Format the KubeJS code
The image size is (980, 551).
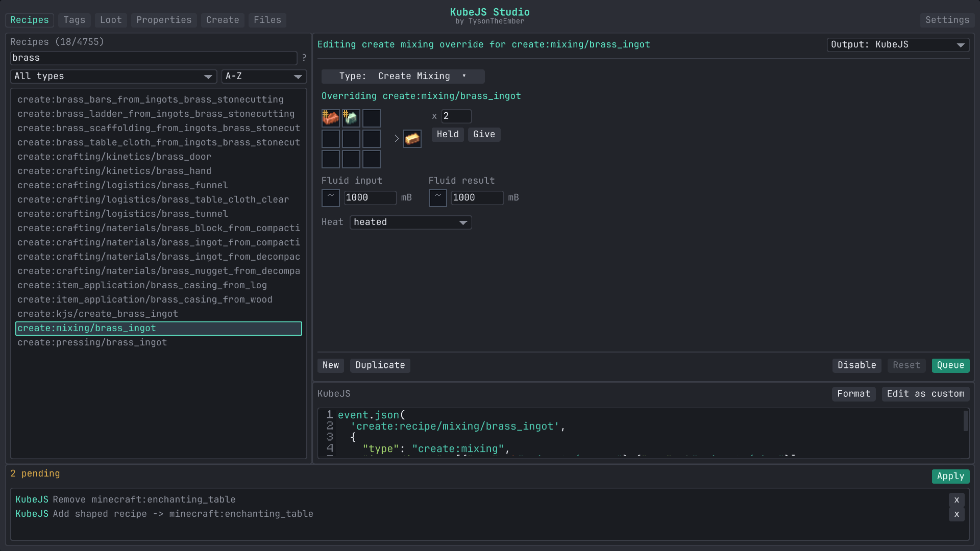coord(854,394)
